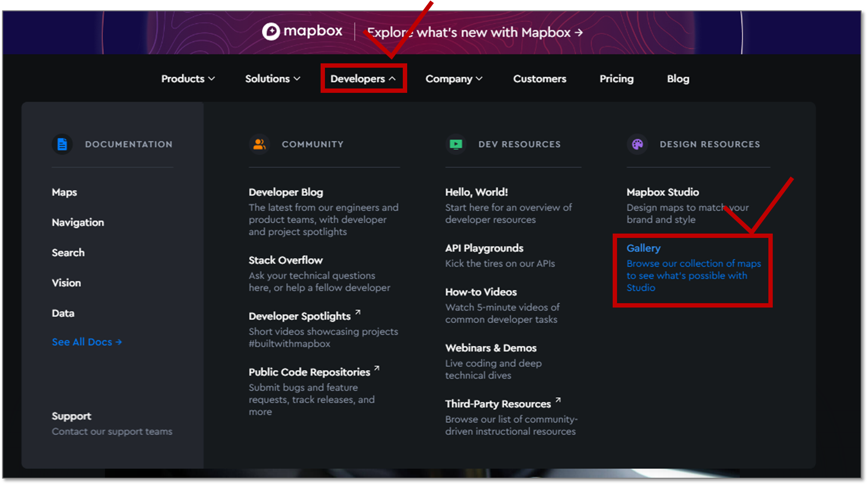868x485 pixels.
Task: Click 'Short videos showcasing projects #builtwithmapbox' text
Action: pos(324,338)
